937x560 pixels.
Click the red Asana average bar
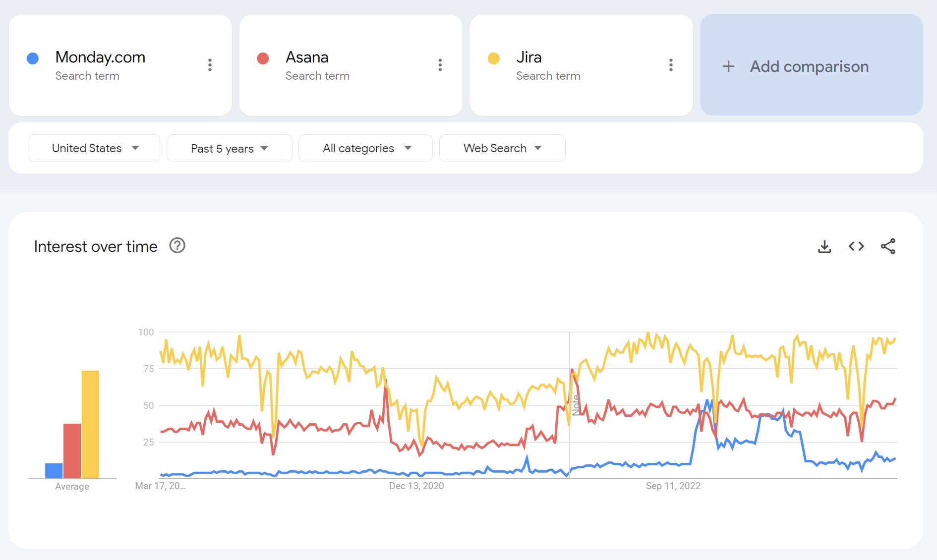pyautogui.click(x=72, y=451)
